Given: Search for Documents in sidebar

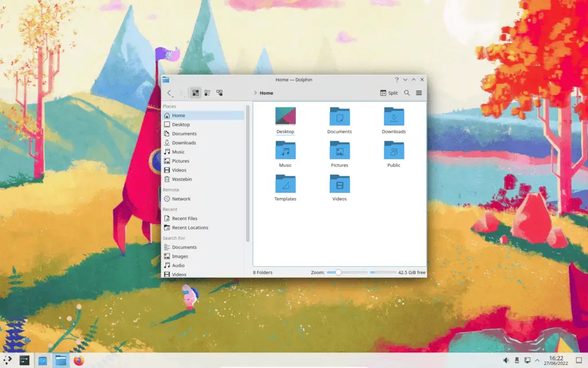Looking at the screenshot, I should pyautogui.click(x=203, y=247).
